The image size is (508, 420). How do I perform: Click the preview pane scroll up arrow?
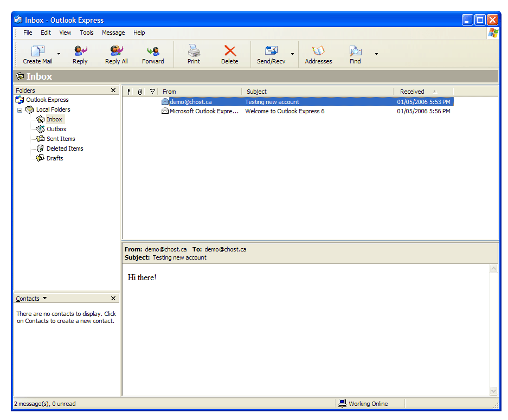coord(493,269)
